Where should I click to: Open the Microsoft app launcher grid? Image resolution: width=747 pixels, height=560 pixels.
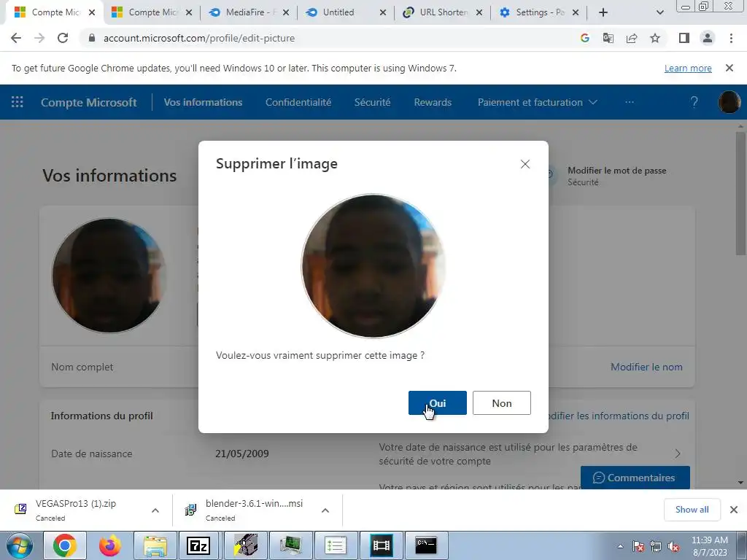pyautogui.click(x=18, y=102)
